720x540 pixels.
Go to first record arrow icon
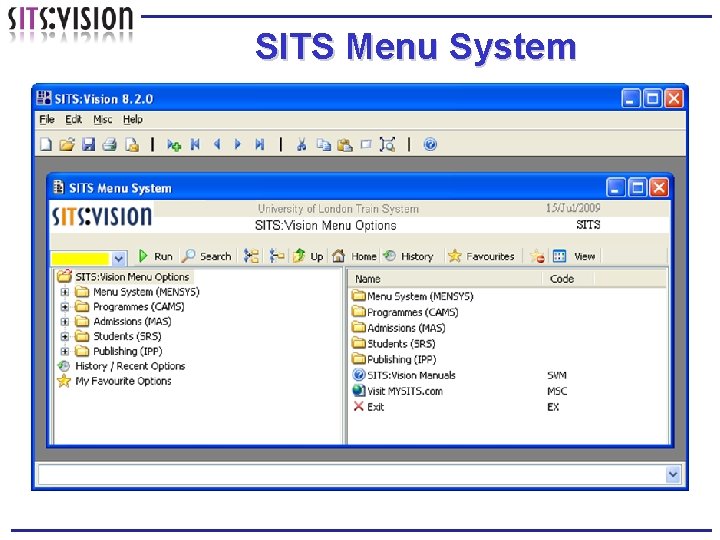(195, 145)
